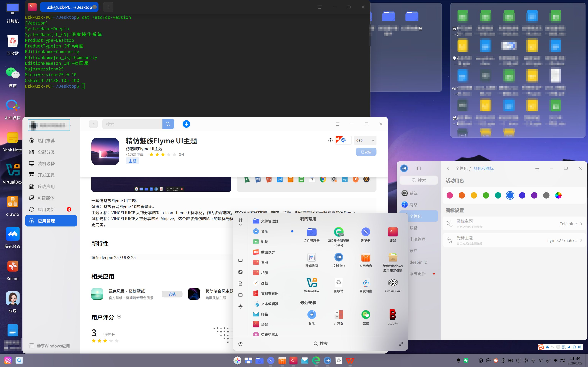Select 全部分类 in the store sidebar
The image size is (588, 367).
click(x=46, y=152)
